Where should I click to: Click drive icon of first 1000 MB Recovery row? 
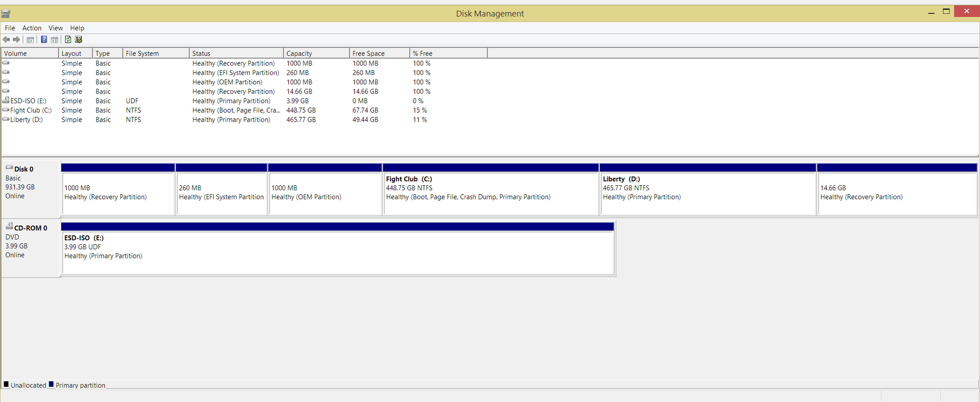pos(6,63)
